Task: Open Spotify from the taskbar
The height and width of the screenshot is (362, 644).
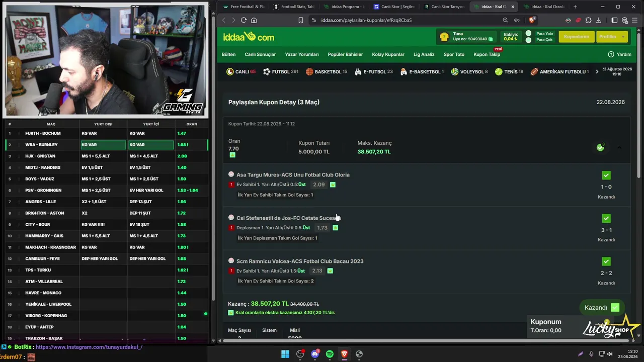Action: click(x=330, y=354)
